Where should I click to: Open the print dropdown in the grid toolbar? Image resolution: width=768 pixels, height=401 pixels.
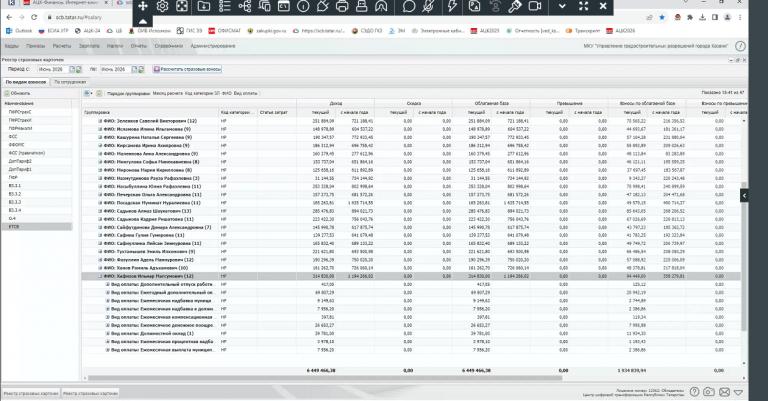pyautogui.click(x=88, y=93)
